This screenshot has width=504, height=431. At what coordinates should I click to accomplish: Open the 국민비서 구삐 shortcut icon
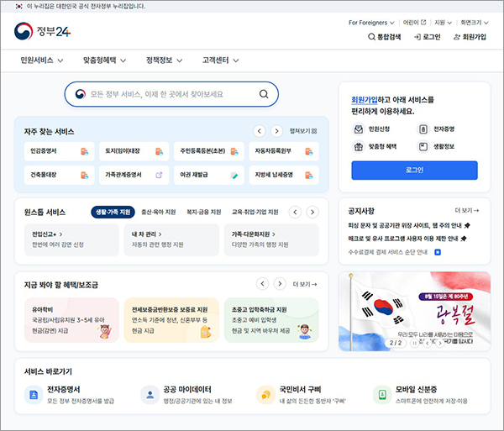(x=265, y=395)
